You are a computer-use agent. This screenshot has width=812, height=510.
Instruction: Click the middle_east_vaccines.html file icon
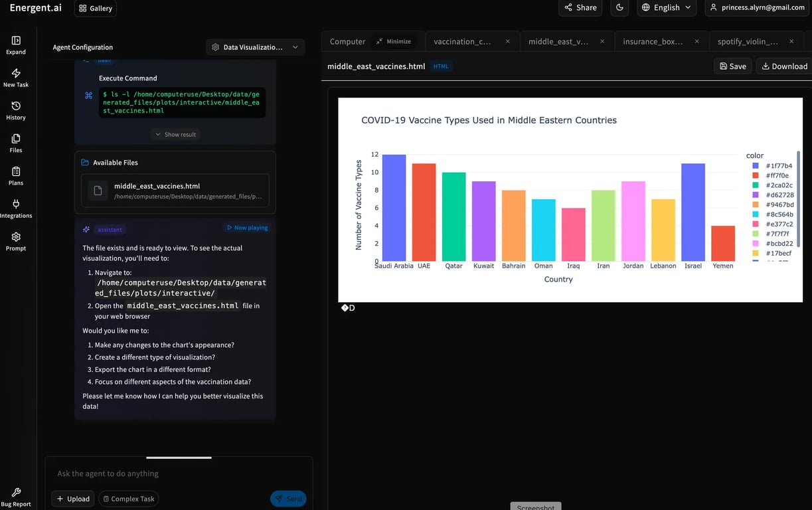98,191
